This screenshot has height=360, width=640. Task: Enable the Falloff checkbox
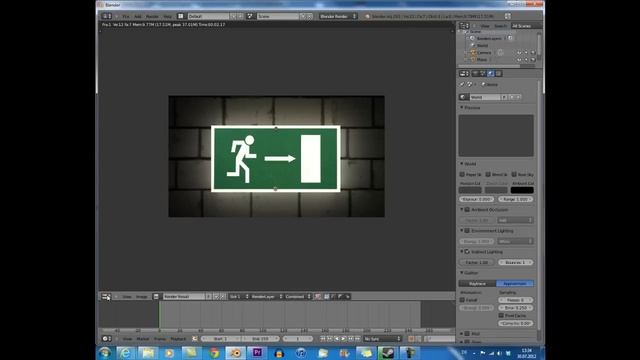pos(462,300)
